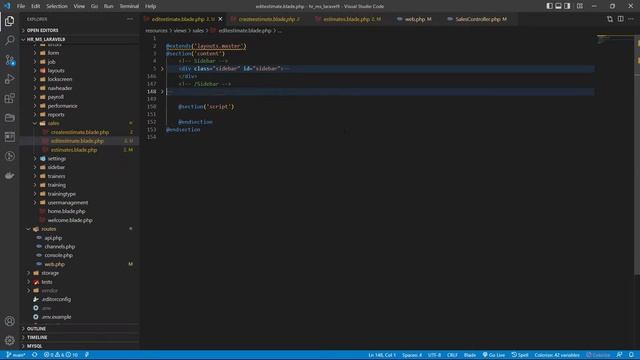Image resolution: width=640 pixels, height=360 pixels.
Task: Open estimates.blade.php in the file tree
Action: tap(74, 150)
